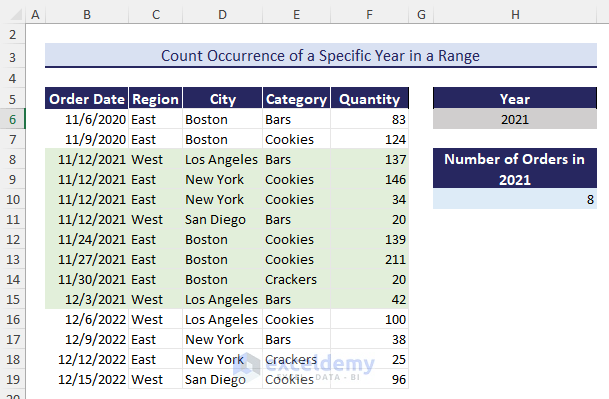Select 'New York' city cell in row 17

click(223, 339)
